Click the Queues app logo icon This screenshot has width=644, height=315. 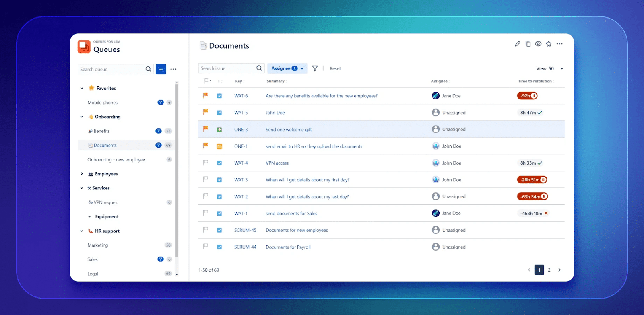point(84,46)
